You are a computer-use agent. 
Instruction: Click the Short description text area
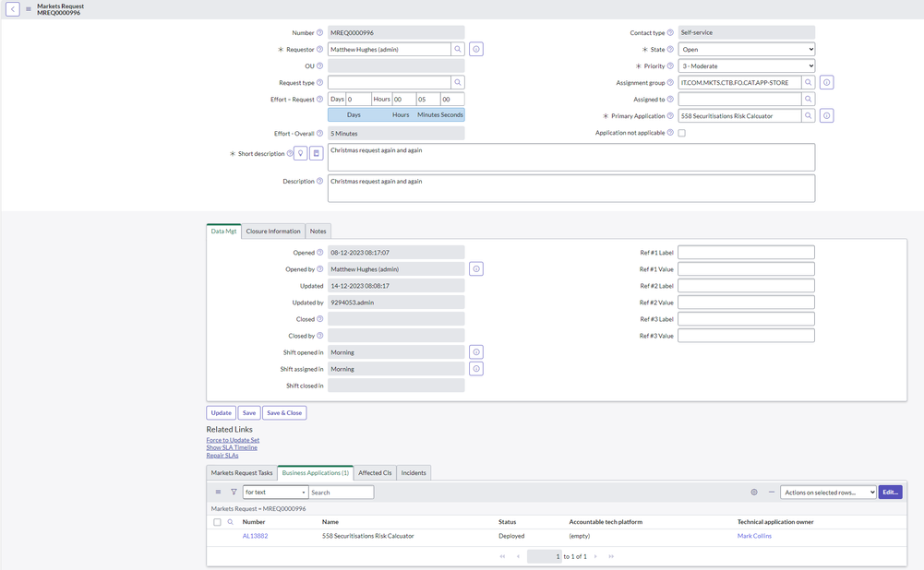coord(571,157)
